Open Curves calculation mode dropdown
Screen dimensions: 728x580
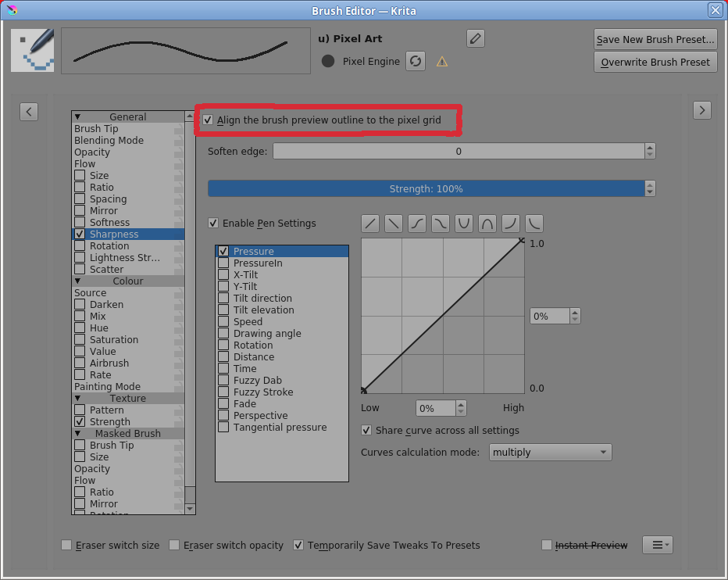(550, 452)
